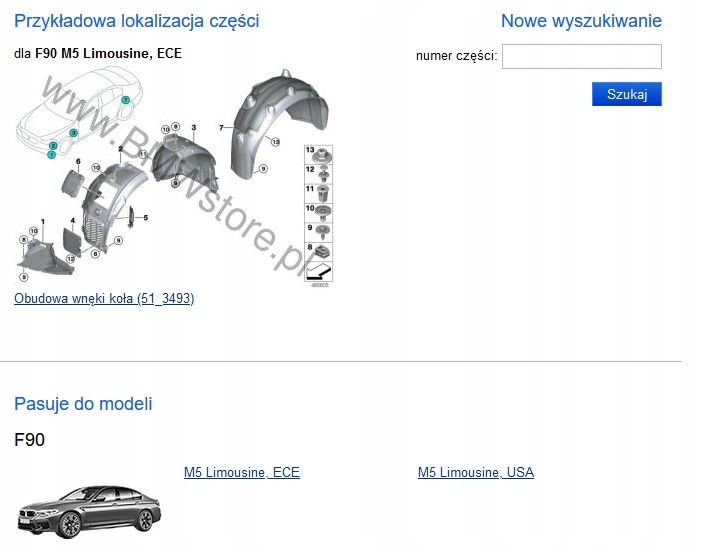Viewport: 712px width, 552px height.
Task: Click fastener 11 in the diagram legend
Action: pyautogui.click(x=318, y=193)
